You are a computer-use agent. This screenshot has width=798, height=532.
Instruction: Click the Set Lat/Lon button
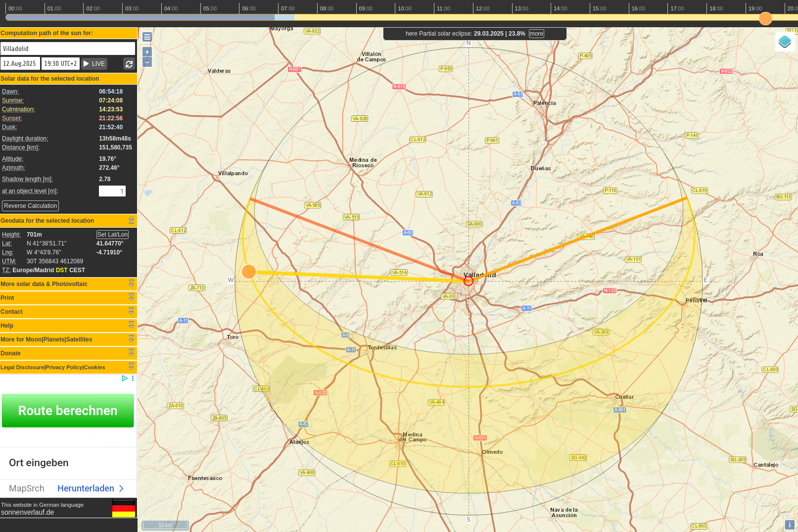tap(112, 235)
